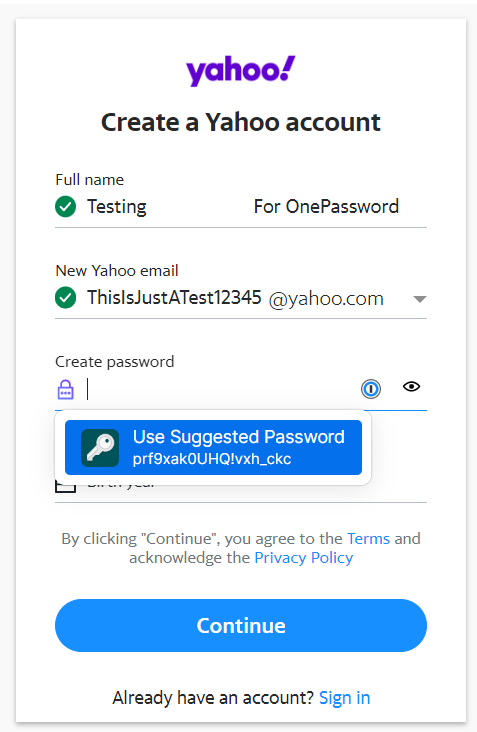Viewport: 477px width, 732px height.
Task: Click the purple lock icon beside password
Action: pos(65,389)
